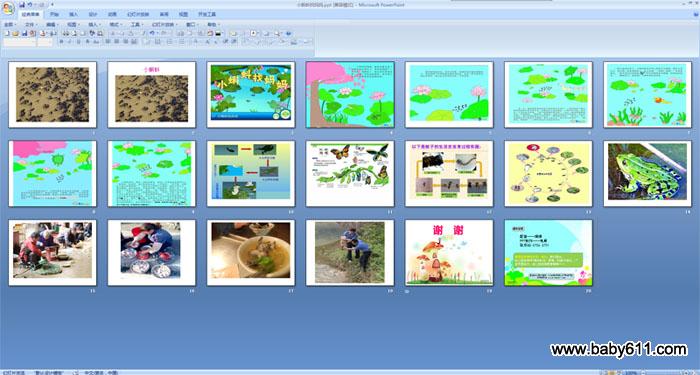Toggle Italic formatting in the formatting toolbar
The width and height of the screenshot is (700, 375).
click(70, 42)
